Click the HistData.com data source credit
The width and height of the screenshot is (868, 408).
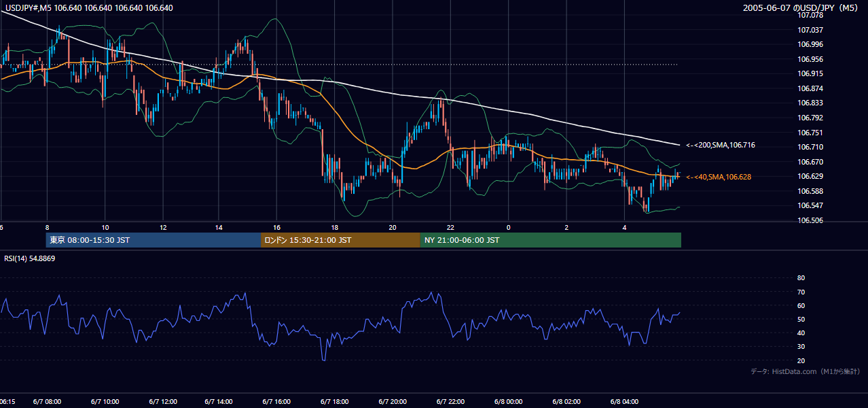[x=806, y=371]
